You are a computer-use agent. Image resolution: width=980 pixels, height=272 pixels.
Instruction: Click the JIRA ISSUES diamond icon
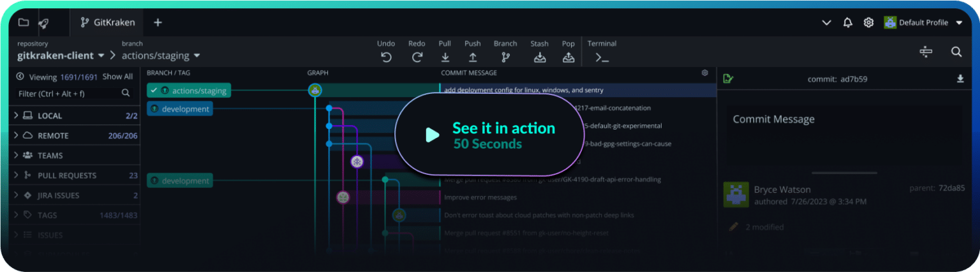tap(27, 195)
